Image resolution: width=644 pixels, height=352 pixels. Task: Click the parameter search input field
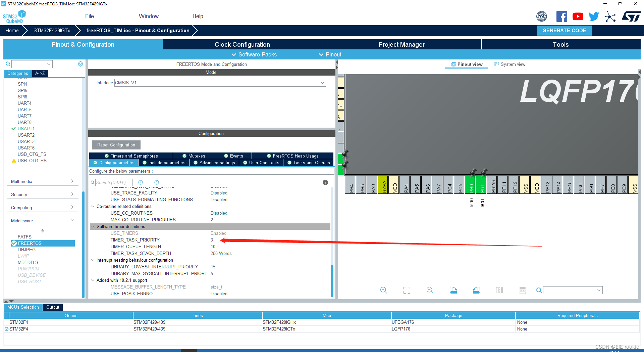coord(114,182)
